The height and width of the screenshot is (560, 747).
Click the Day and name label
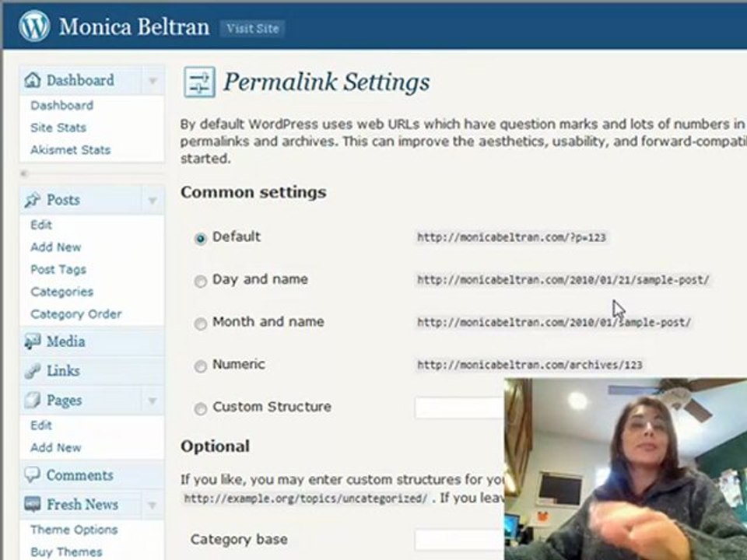coord(260,279)
